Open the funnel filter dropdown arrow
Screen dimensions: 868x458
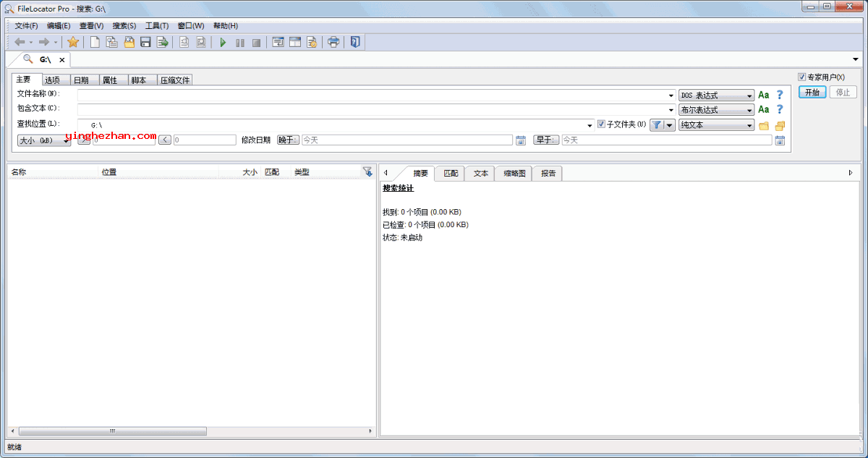coord(670,125)
